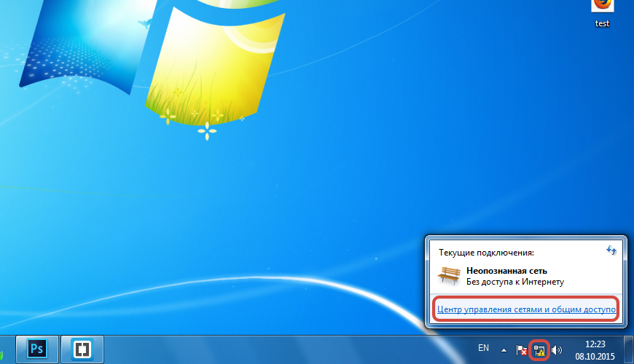Click the Текущие подключения heading
This screenshot has width=634, height=364.
click(486, 253)
